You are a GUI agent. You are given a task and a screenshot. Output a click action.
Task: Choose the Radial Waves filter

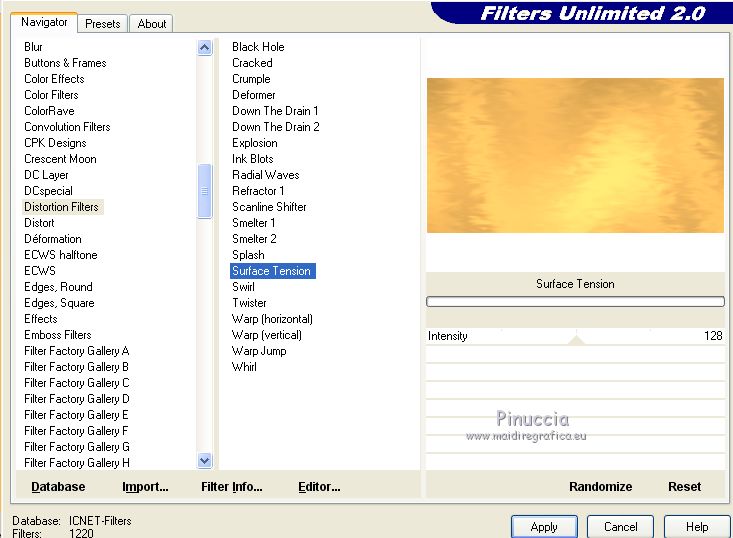point(266,175)
